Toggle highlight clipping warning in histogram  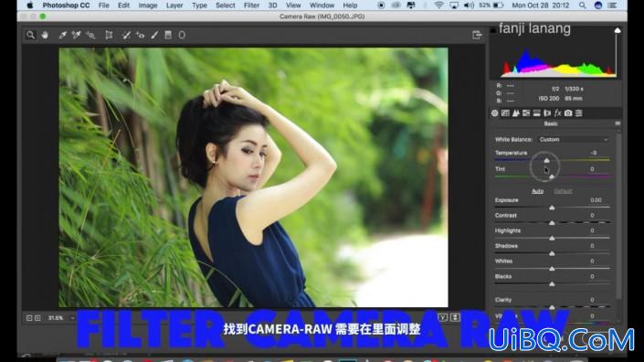pyautogui.click(x=618, y=30)
